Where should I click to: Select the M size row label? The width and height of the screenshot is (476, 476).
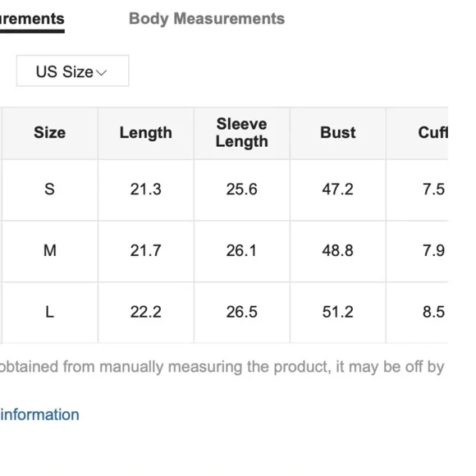(50, 251)
